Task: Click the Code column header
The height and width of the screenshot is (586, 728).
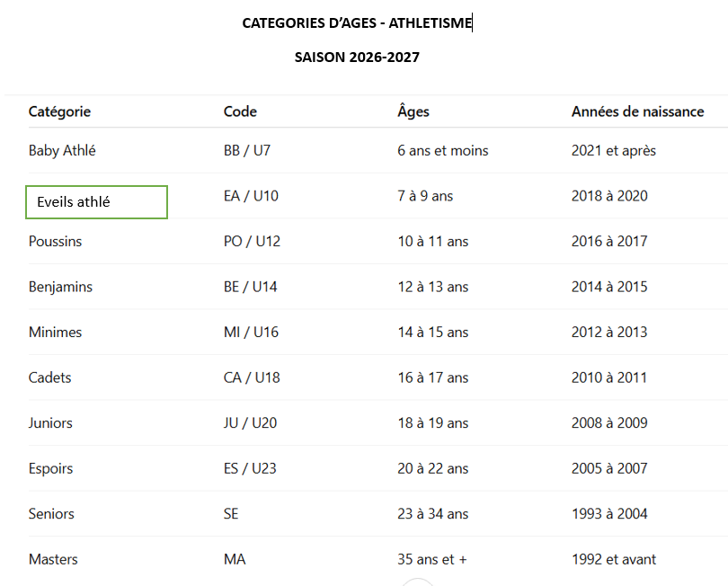Action: pyautogui.click(x=240, y=111)
